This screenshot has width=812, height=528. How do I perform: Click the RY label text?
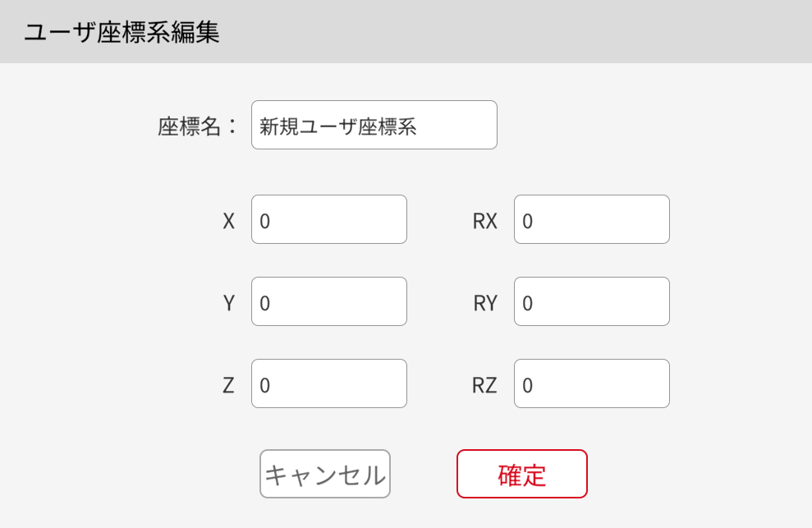485,303
